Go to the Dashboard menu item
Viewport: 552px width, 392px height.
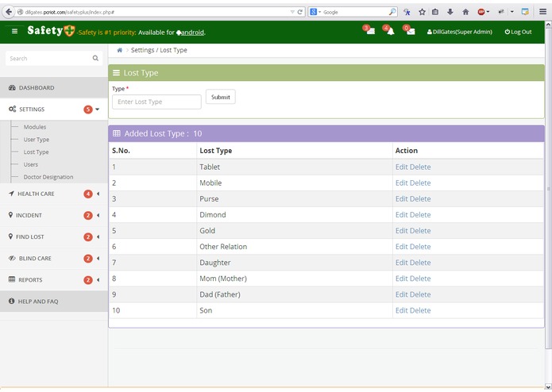coord(54,87)
